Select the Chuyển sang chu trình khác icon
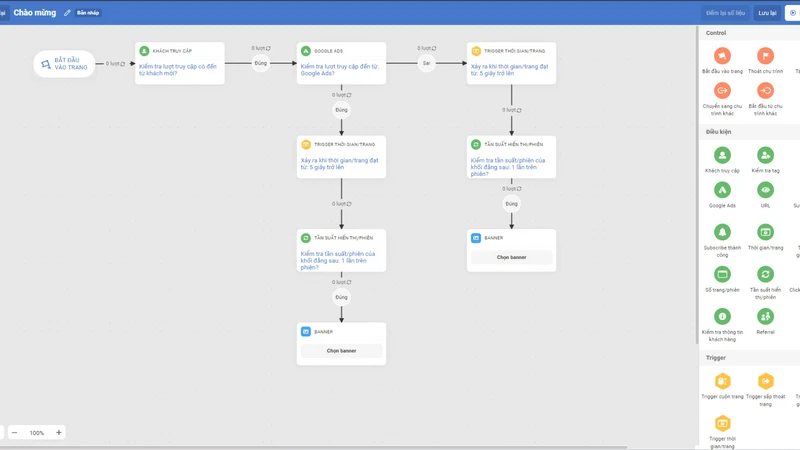The width and height of the screenshot is (800, 450). 722,91
